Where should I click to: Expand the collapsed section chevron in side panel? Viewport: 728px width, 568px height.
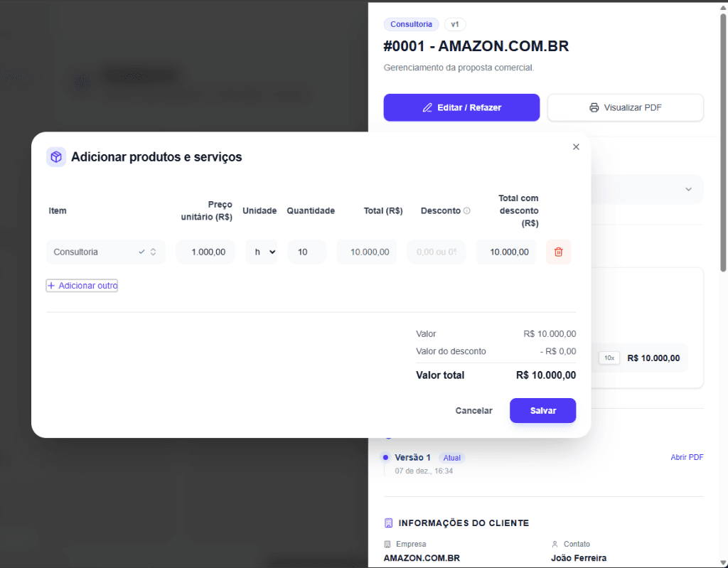pos(687,189)
